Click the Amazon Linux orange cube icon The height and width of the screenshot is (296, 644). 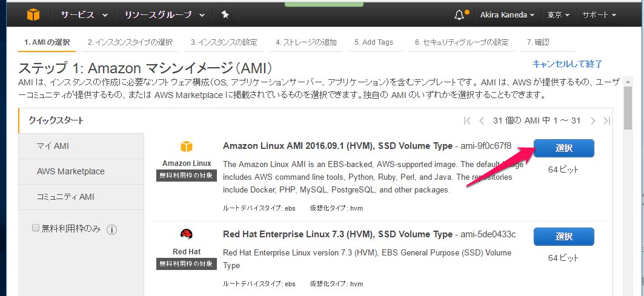coord(186,146)
